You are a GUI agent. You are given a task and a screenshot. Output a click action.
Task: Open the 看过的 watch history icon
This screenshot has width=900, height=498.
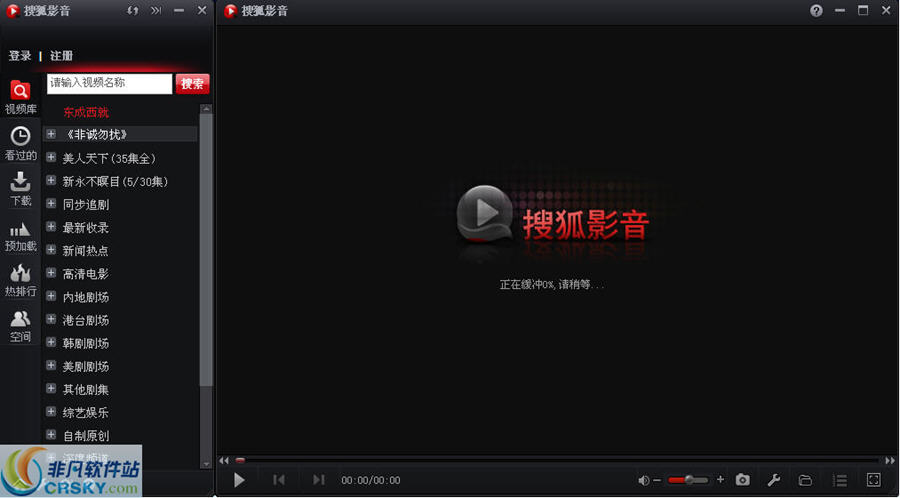pyautogui.click(x=21, y=143)
